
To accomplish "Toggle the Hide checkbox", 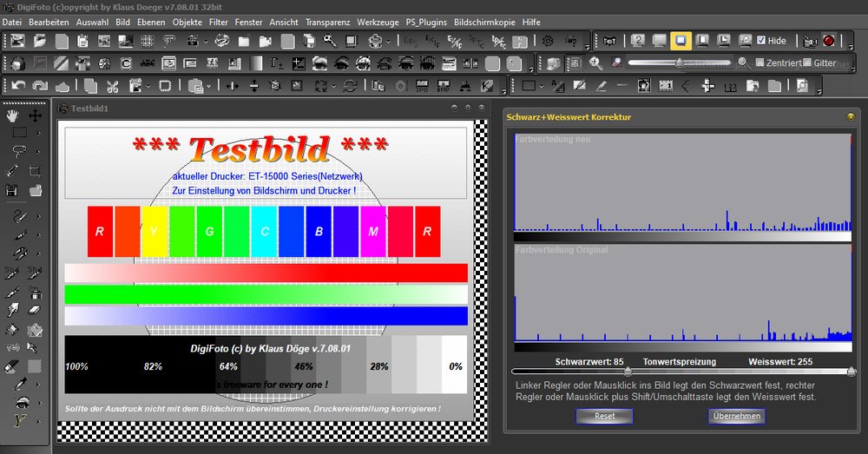I will tap(761, 41).
